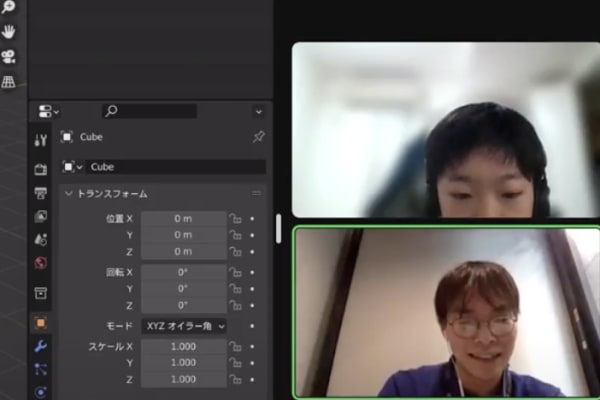This screenshot has width=600, height=400.
Task: Toggle the 回転 Z lock
Action: (x=236, y=305)
